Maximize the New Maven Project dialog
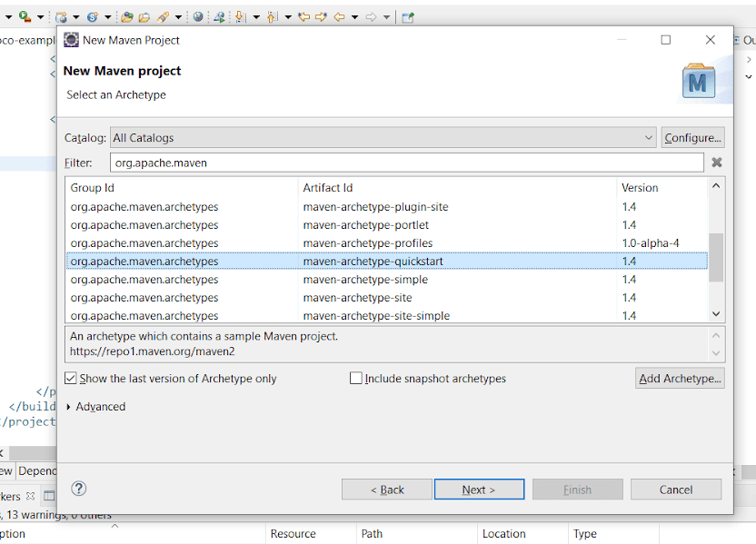Screen dimensions: 756x544 pos(666,40)
